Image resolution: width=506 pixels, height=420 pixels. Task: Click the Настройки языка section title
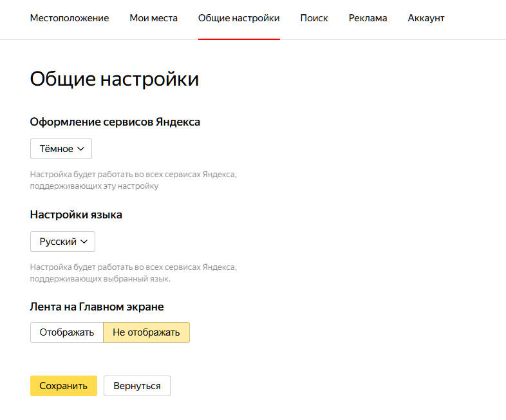click(x=76, y=215)
